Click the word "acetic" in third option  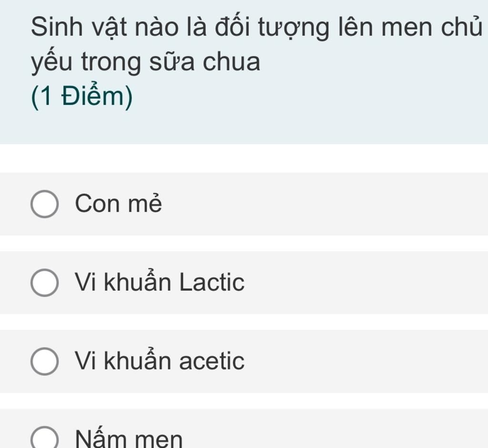point(212,361)
